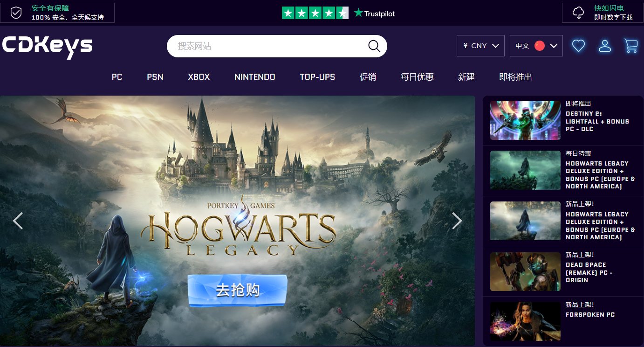
Task: Switch to the XBOX section
Action: [x=199, y=77]
